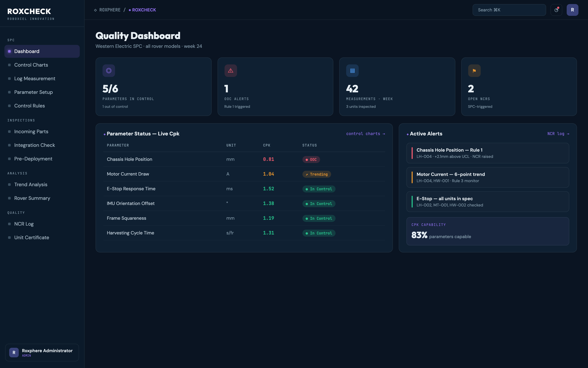
Task: Click the Quality Dashboard heading
Action: (138, 36)
